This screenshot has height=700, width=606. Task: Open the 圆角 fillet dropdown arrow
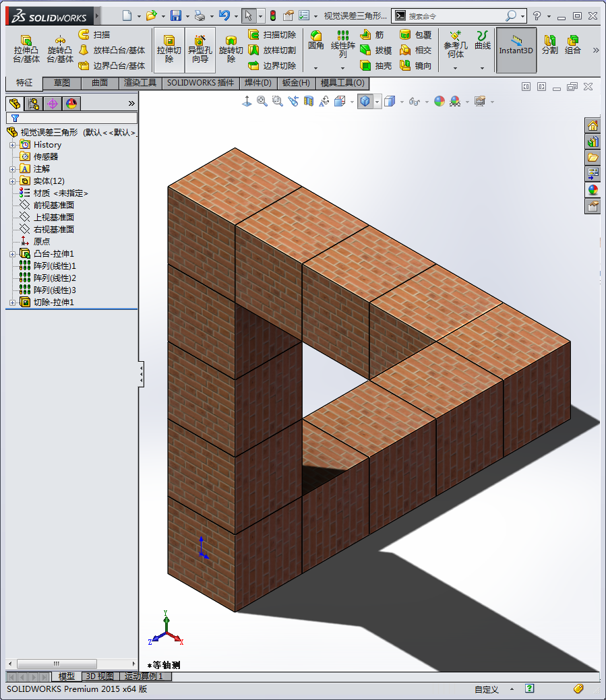[x=315, y=68]
